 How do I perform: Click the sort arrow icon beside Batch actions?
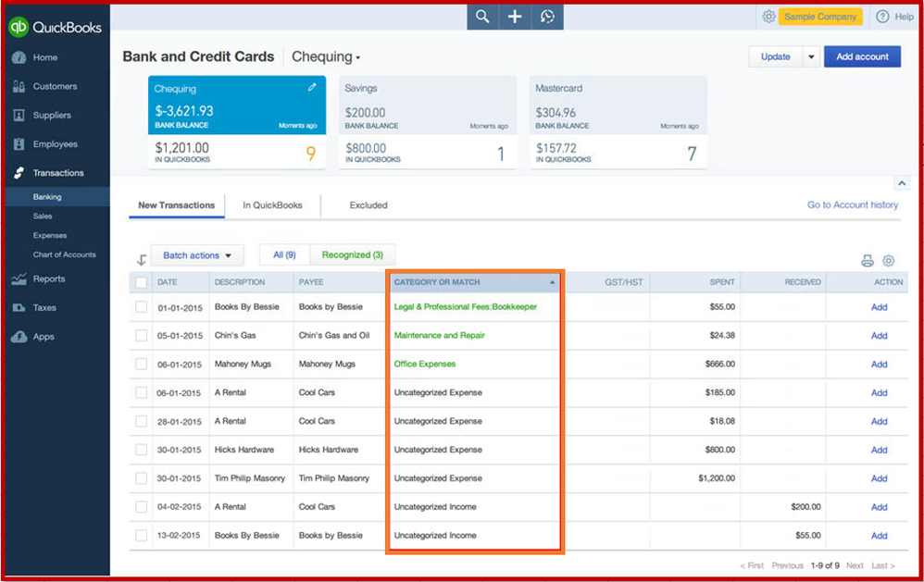click(142, 259)
